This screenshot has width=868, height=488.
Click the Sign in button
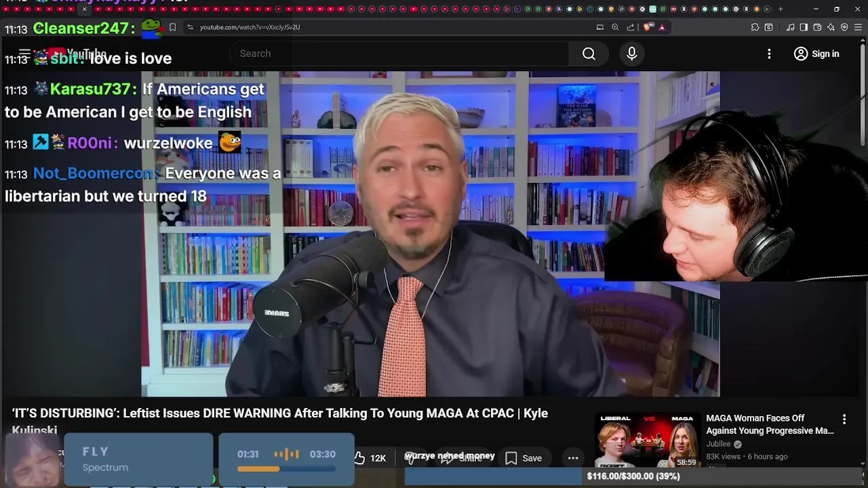pyautogui.click(x=816, y=54)
